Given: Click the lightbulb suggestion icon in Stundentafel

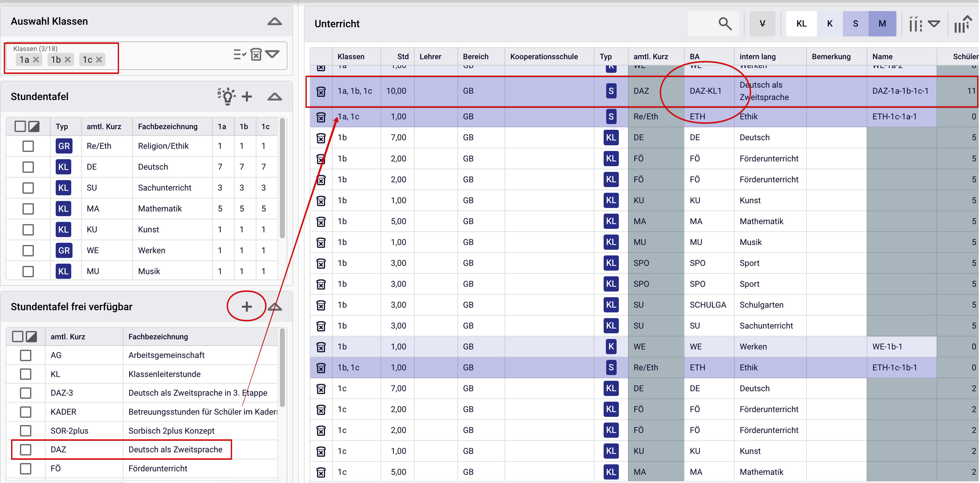Looking at the screenshot, I should 227,96.
